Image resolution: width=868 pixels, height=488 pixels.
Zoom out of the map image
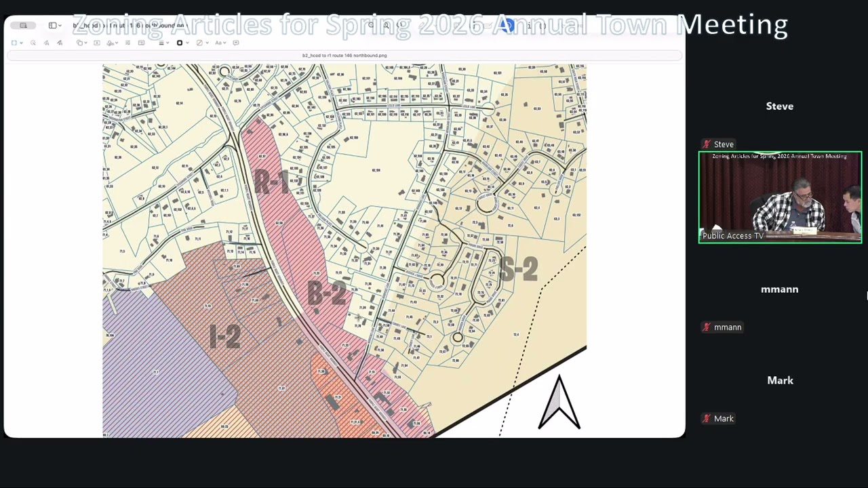[x=371, y=26]
